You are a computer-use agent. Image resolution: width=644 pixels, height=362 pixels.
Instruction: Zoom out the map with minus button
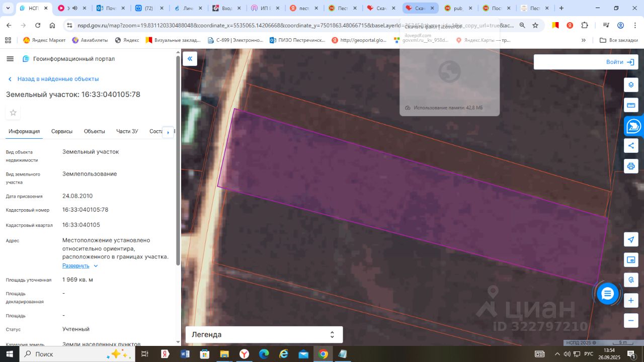pos(631,320)
